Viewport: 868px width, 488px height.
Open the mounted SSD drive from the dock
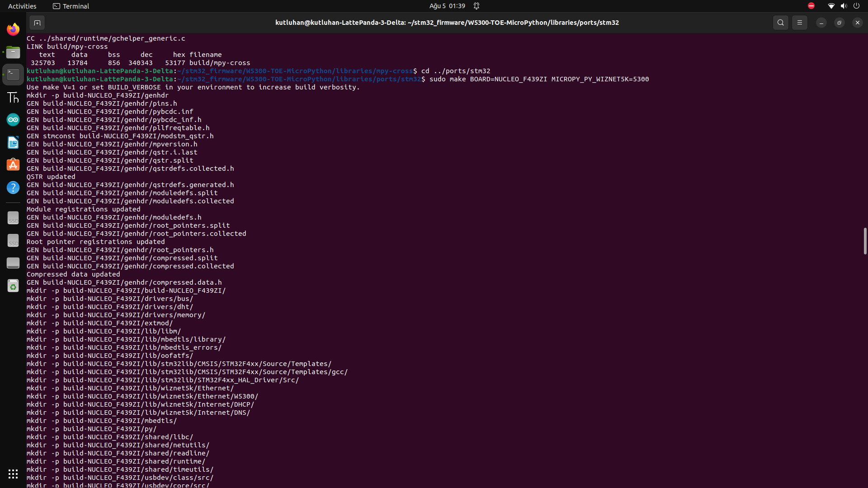pyautogui.click(x=13, y=218)
